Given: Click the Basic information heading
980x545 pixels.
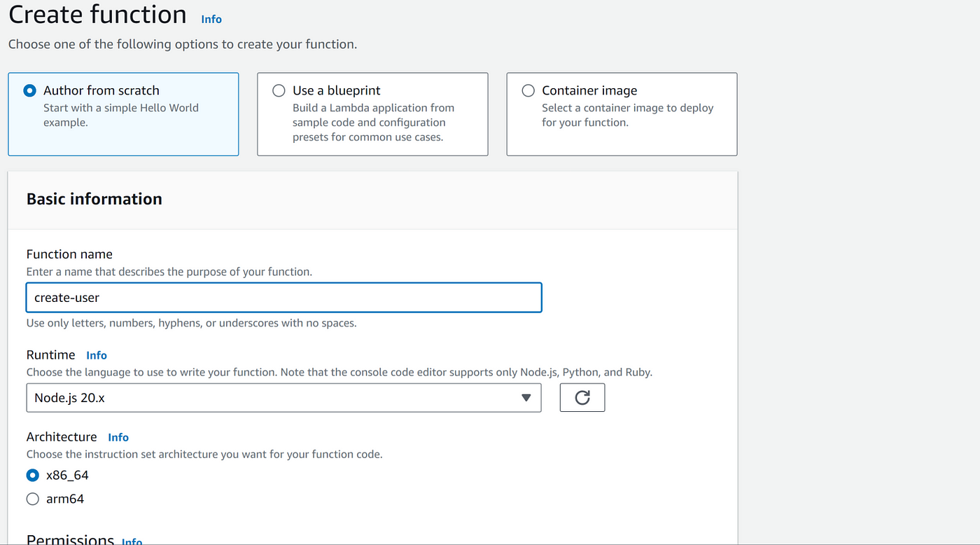Looking at the screenshot, I should (94, 199).
